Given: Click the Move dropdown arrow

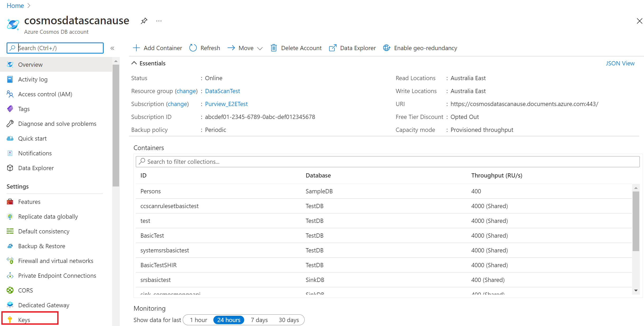Looking at the screenshot, I should 260,48.
